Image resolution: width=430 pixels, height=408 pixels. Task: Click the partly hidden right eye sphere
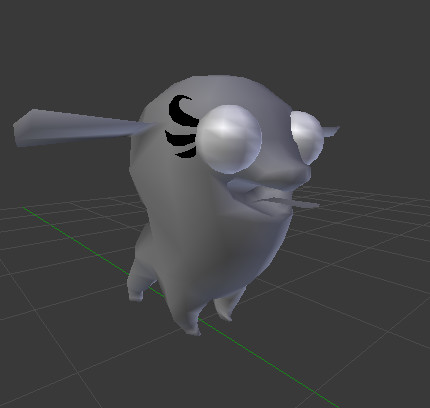(x=307, y=137)
